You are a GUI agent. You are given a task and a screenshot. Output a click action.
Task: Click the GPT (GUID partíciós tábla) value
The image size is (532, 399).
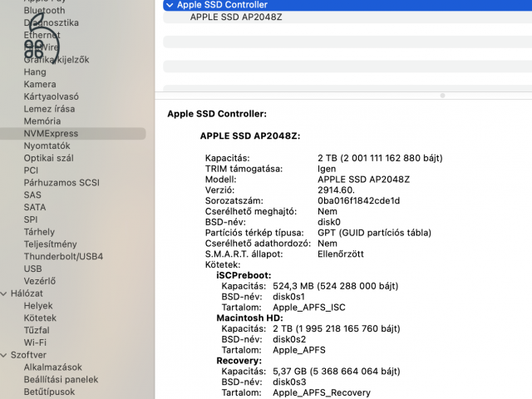(x=374, y=233)
